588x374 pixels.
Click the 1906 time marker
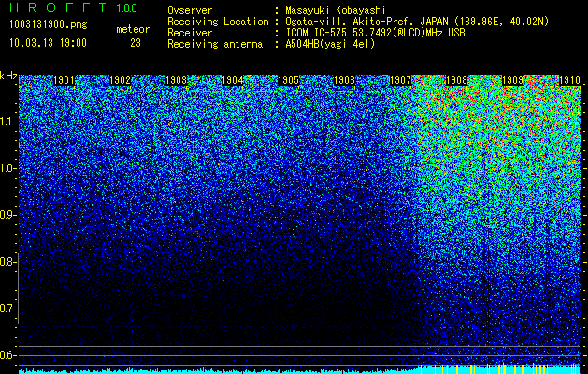coord(345,80)
